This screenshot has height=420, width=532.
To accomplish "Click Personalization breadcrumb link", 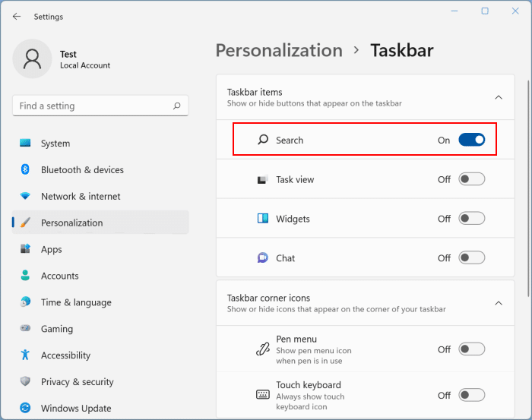I will tap(279, 51).
